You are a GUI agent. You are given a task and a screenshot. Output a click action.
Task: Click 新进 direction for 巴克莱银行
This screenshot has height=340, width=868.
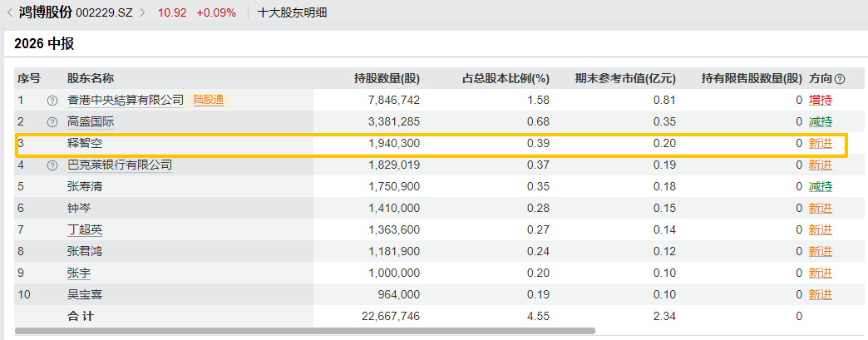821,165
